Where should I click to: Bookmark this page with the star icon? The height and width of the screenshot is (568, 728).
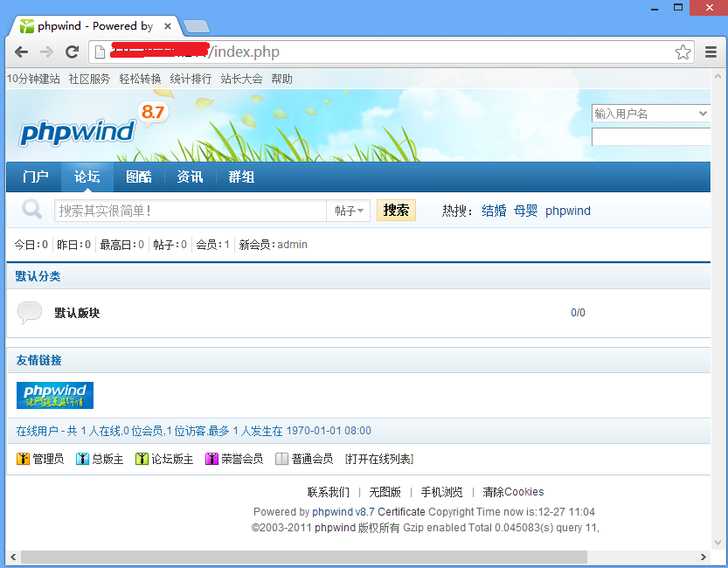683,52
